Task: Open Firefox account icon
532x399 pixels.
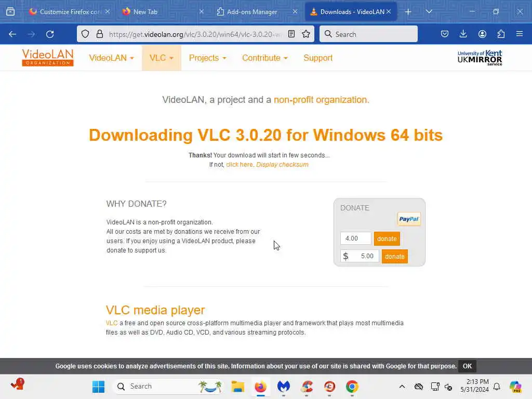Action: point(482,34)
